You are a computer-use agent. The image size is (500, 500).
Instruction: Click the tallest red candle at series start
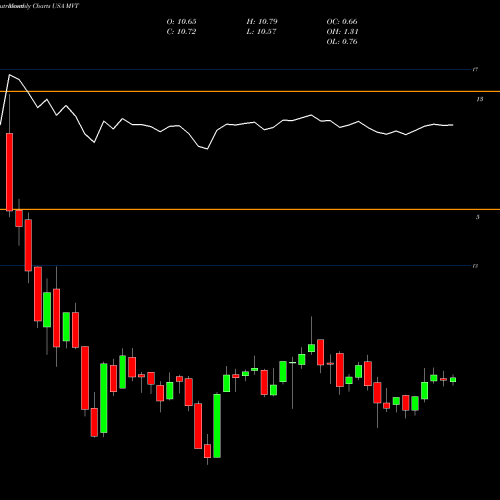[9, 172]
